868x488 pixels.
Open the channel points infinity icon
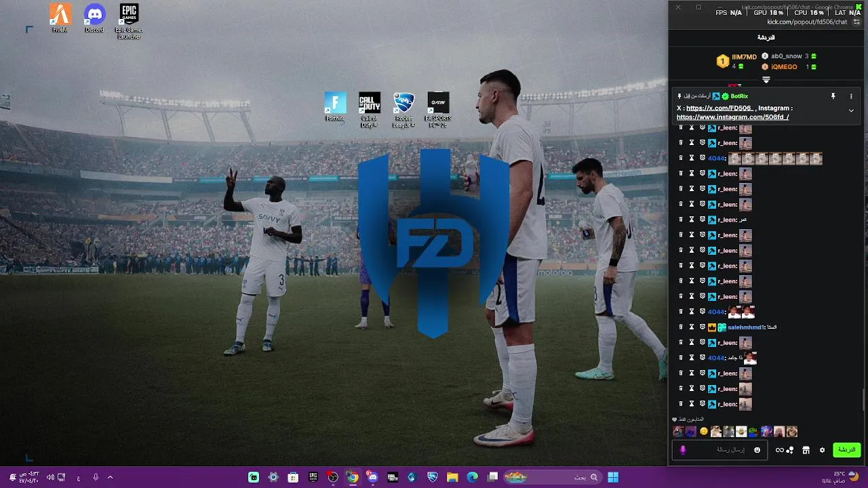point(780,450)
